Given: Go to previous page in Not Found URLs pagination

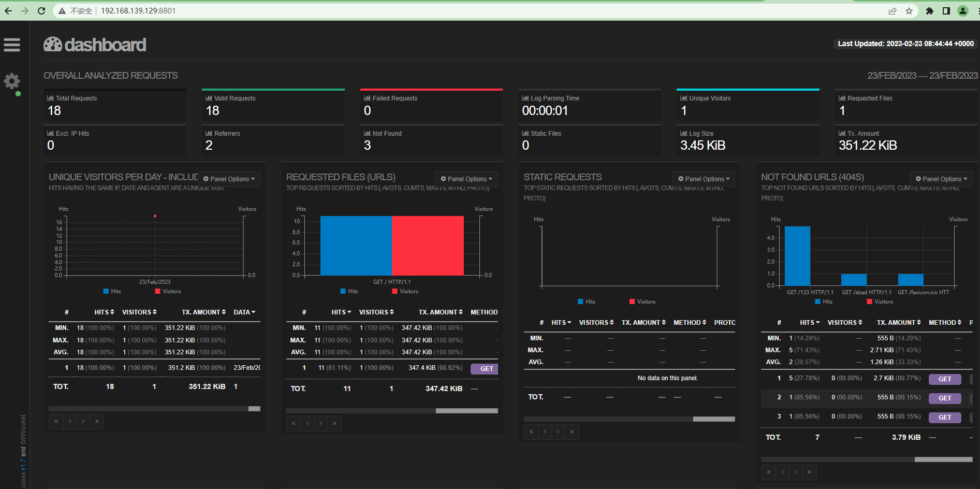Looking at the screenshot, I should point(782,472).
